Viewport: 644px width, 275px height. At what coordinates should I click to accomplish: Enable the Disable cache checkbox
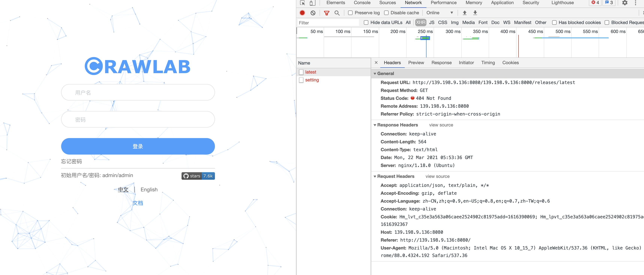[386, 13]
